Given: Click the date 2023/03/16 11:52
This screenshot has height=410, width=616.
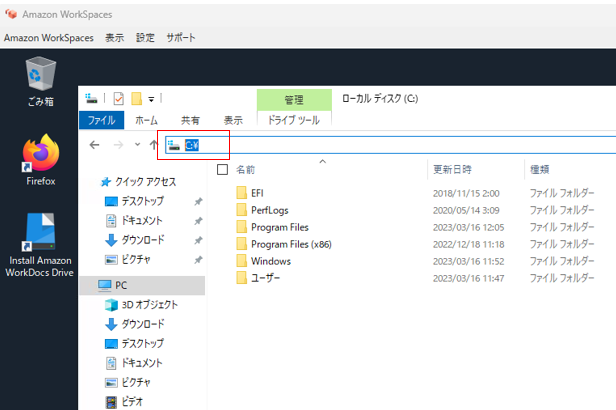Looking at the screenshot, I should tap(468, 261).
